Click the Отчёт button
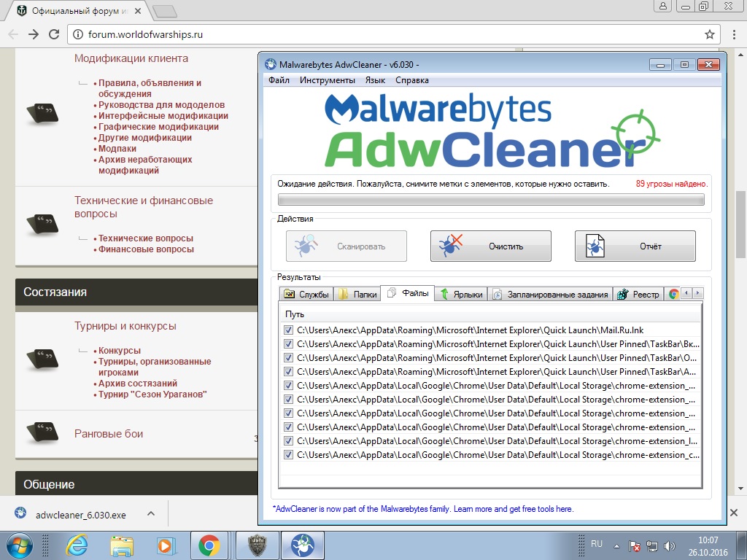 [635, 246]
